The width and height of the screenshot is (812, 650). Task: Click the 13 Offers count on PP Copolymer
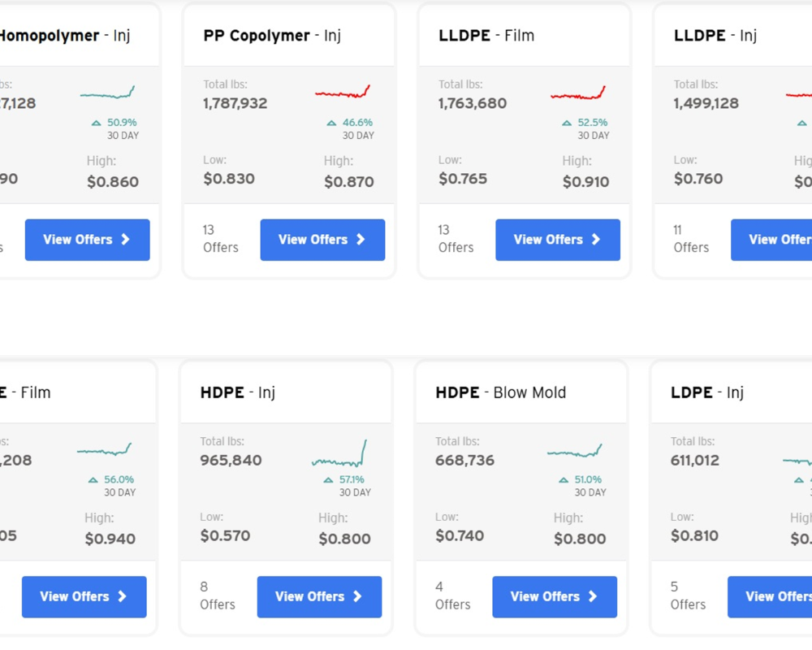point(220,239)
